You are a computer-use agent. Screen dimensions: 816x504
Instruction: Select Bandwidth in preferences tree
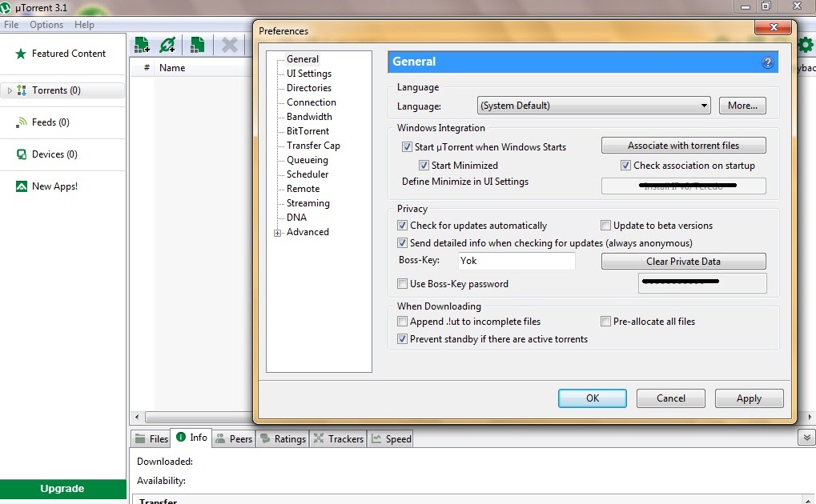(x=309, y=117)
